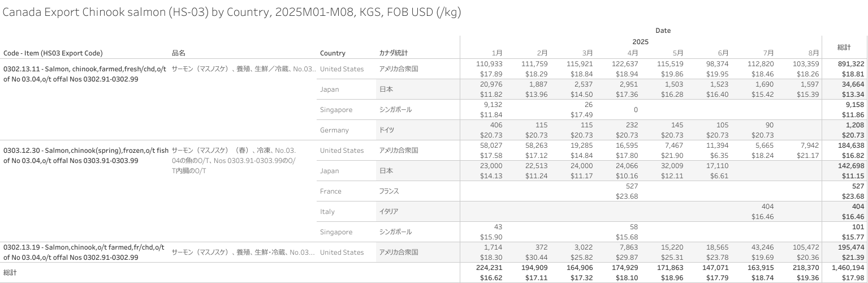Click the 品名 column header

tap(179, 53)
